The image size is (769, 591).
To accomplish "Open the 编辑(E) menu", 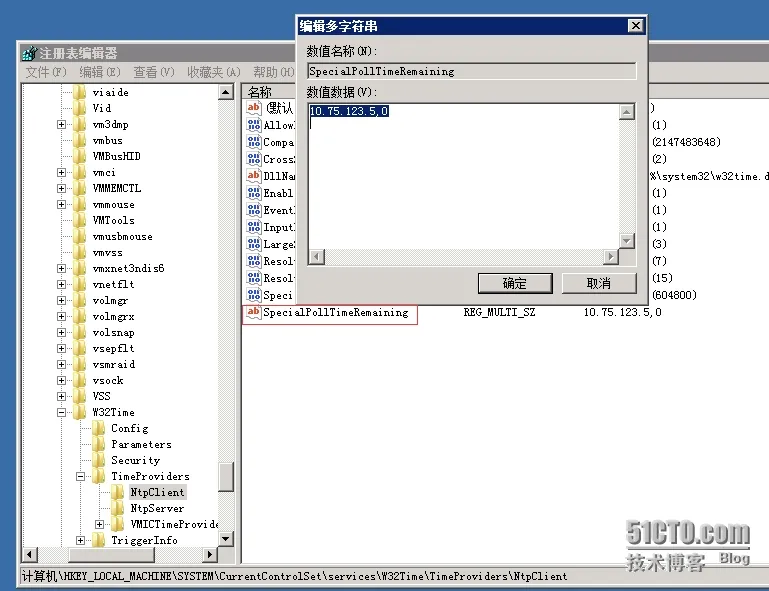I will point(100,72).
